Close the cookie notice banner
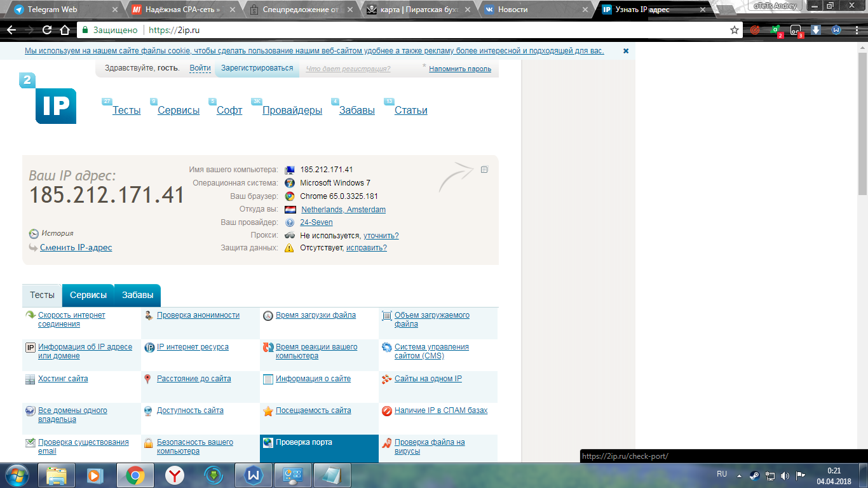This screenshot has width=868, height=488. [x=626, y=51]
